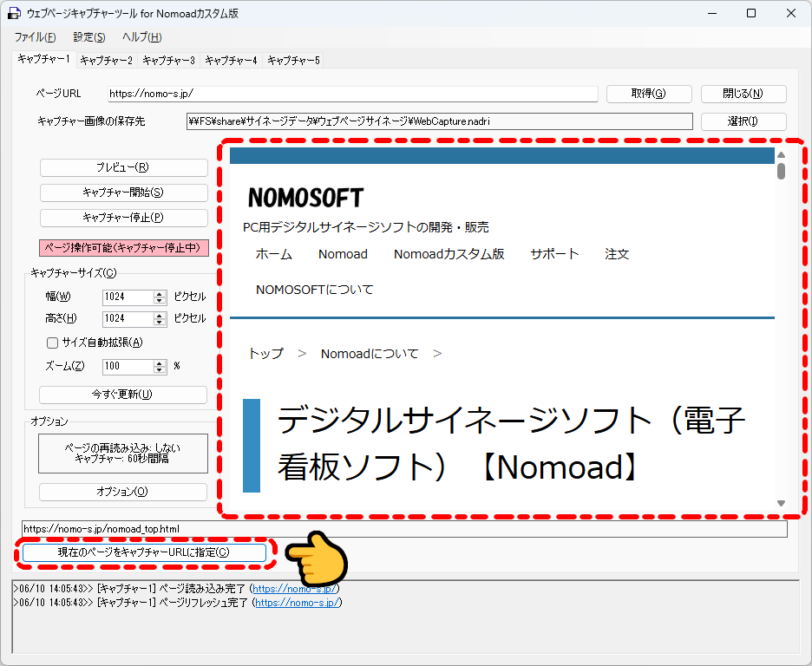This screenshot has width=812, height=666.
Task: Open the nomo-s.jp link in ページ読み込み完了 log
Action: [295, 589]
